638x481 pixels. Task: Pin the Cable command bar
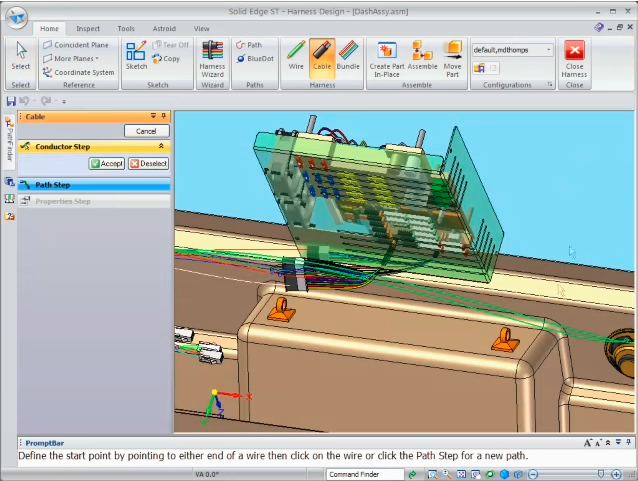pos(164,116)
